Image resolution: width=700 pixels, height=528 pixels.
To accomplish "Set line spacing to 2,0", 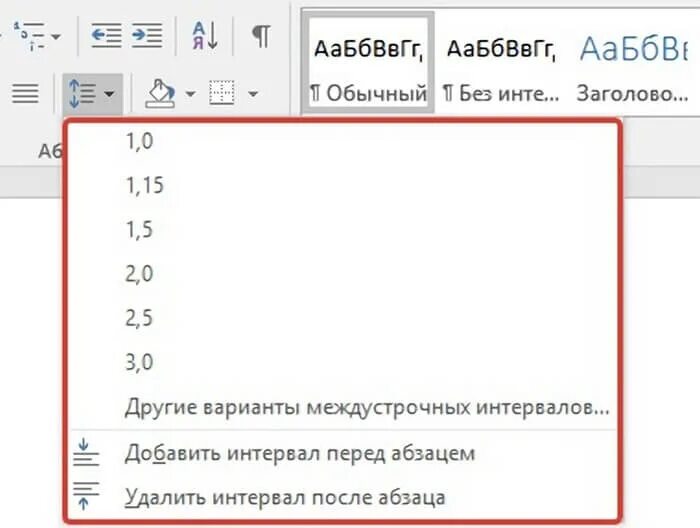I will (342, 274).
